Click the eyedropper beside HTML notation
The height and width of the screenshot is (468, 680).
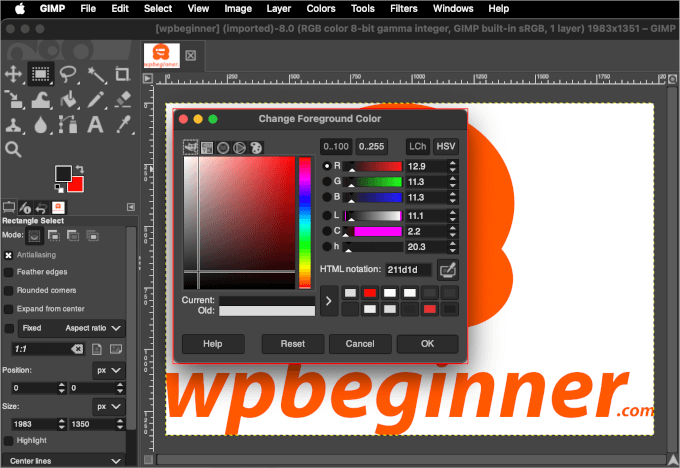pos(448,269)
